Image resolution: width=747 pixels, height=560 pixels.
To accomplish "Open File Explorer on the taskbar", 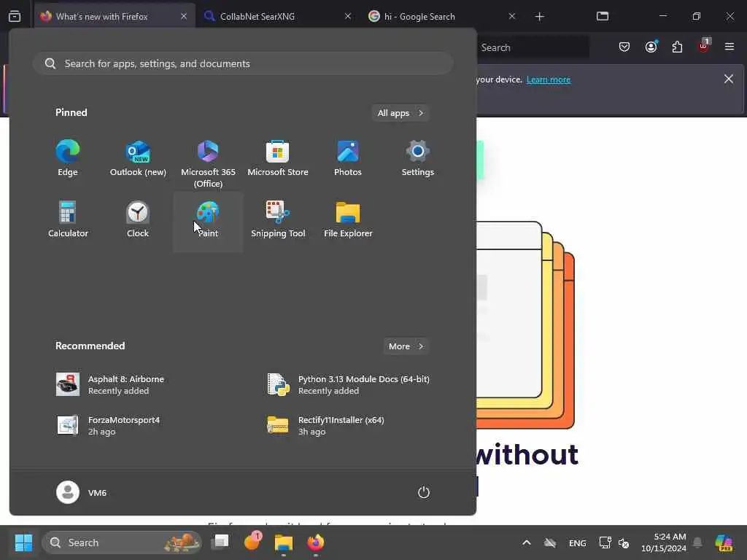I will (284, 542).
